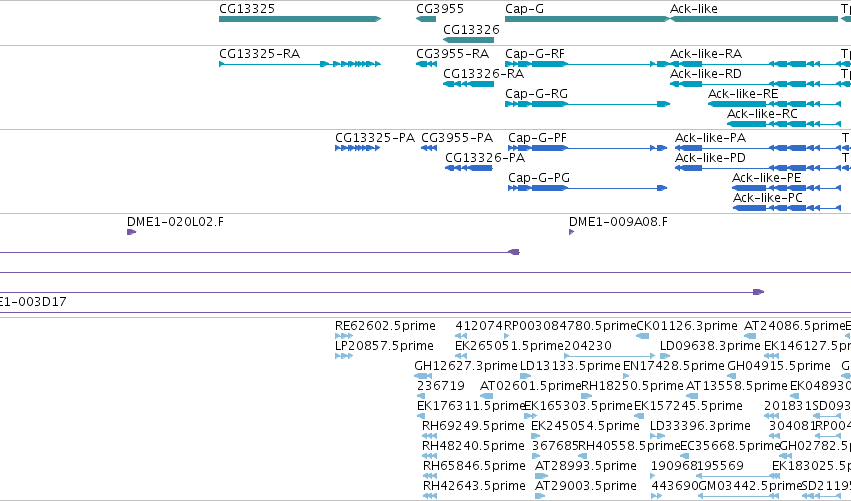
Task: Click the Cap-G gene bar
Action: click(x=587, y=19)
